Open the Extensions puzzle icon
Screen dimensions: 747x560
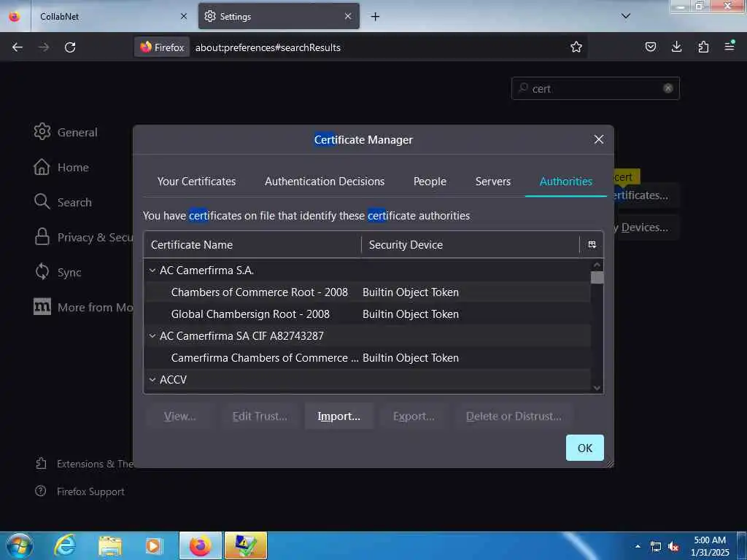coord(703,47)
